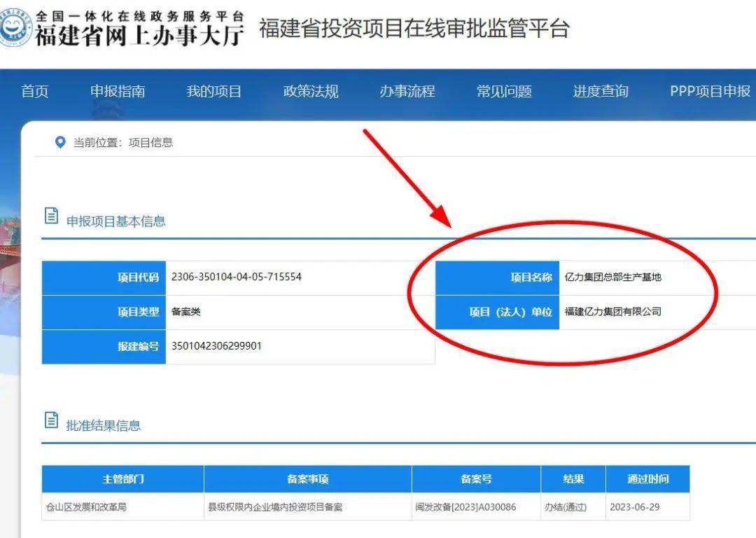Click the 项目类型 label cell
The height and width of the screenshot is (538, 756).
coord(104,312)
